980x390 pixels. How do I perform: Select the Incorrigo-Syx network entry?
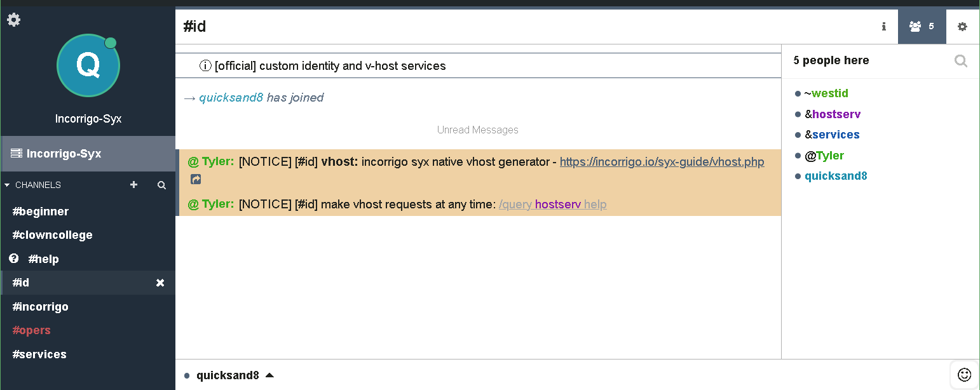click(x=64, y=154)
